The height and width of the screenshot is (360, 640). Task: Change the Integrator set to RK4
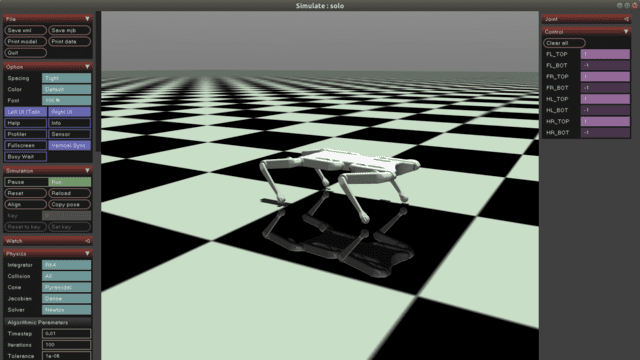(x=66, y=265)
